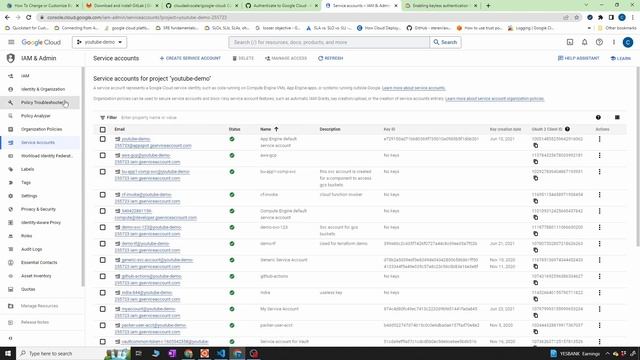Open the youtube-demo project selector dropdown
Screen dimensions: 640x360
(x=100, y=42)
